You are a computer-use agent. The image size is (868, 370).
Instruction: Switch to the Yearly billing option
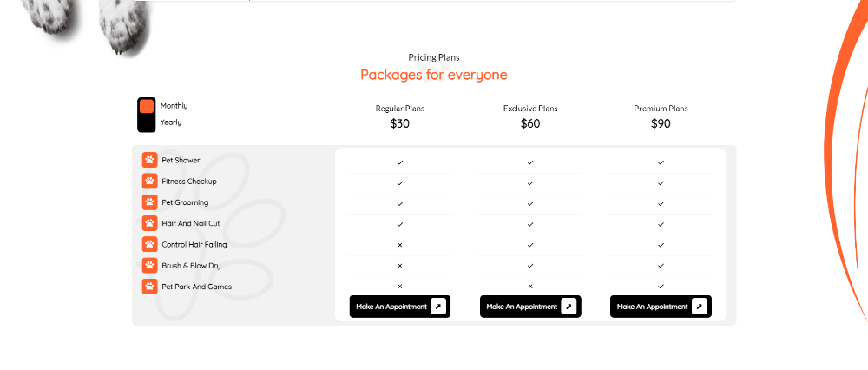point(171,122)
